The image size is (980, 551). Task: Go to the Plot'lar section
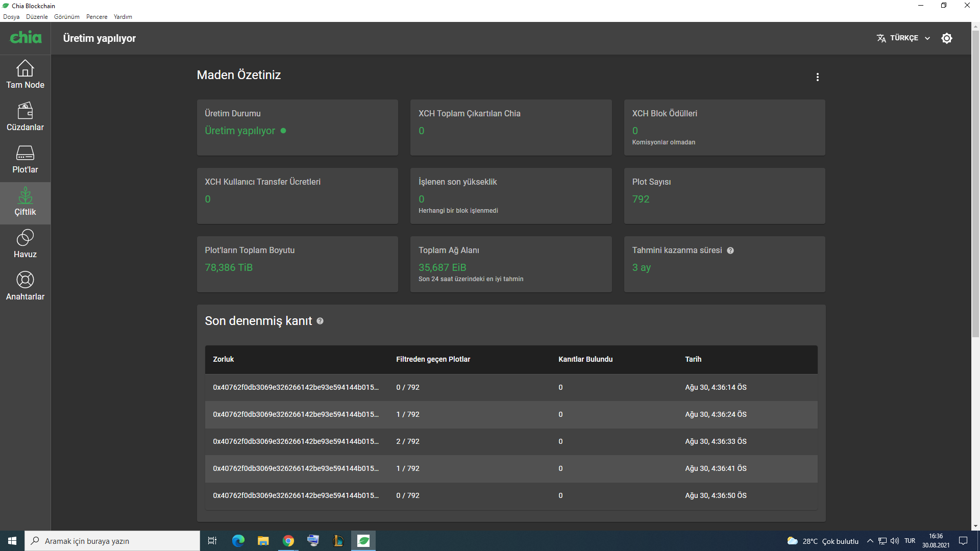point(25,160)
